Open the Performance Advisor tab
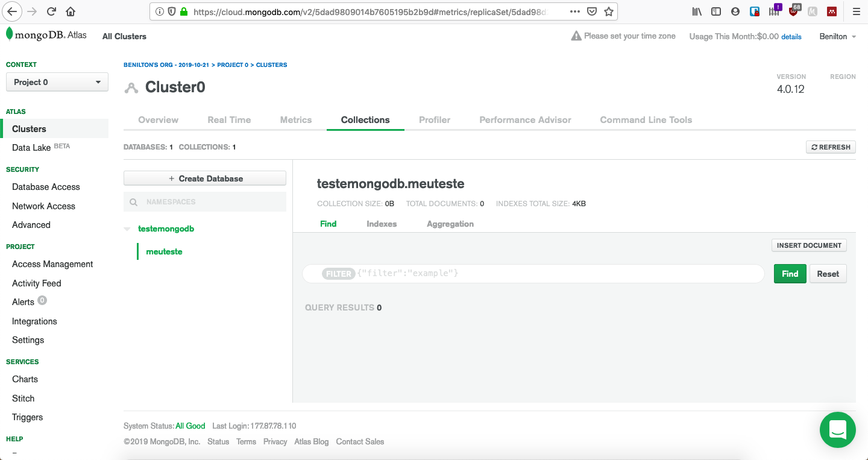Screen dimensions: 868x460 pyautogui.click(x=525, y=120)
